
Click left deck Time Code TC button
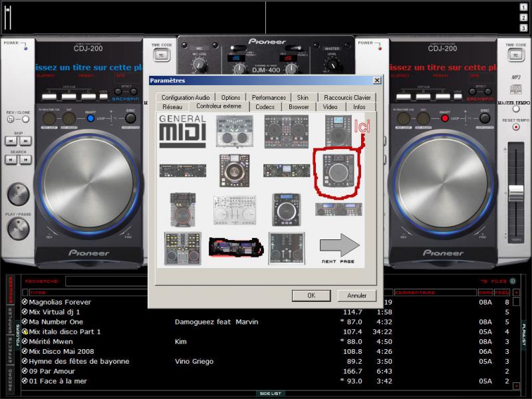point(161,56)
